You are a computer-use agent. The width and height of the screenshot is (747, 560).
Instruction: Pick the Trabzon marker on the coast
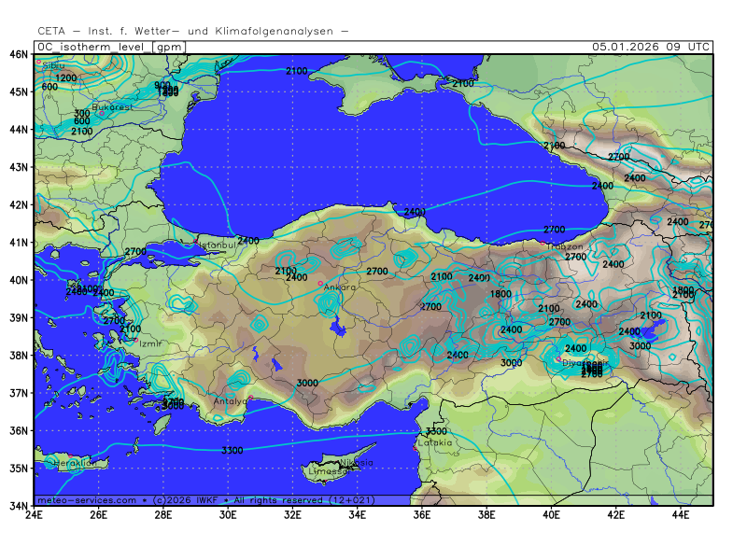[543, 243]
